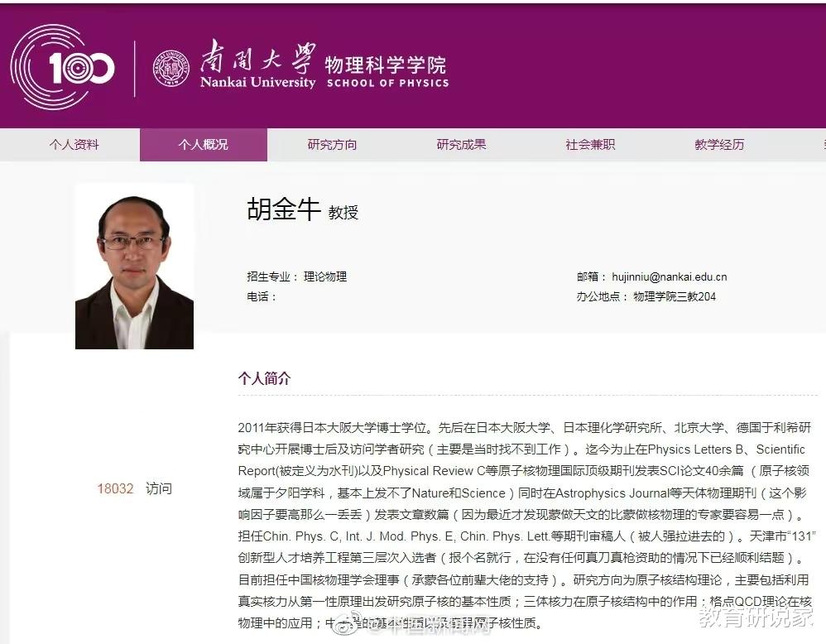Click the 物理科学学院 School of Physics title
Viewport: 826px width, 644px height.
click(387, 71)
